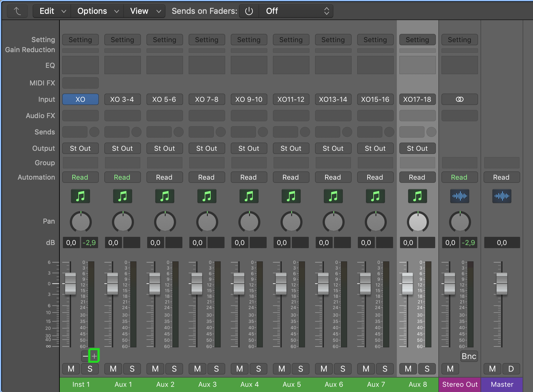Image resolution: width=533 pixels, height=392 pixels.
Task: Open Aux 5 St Out output menu
Action: point(291,148)
